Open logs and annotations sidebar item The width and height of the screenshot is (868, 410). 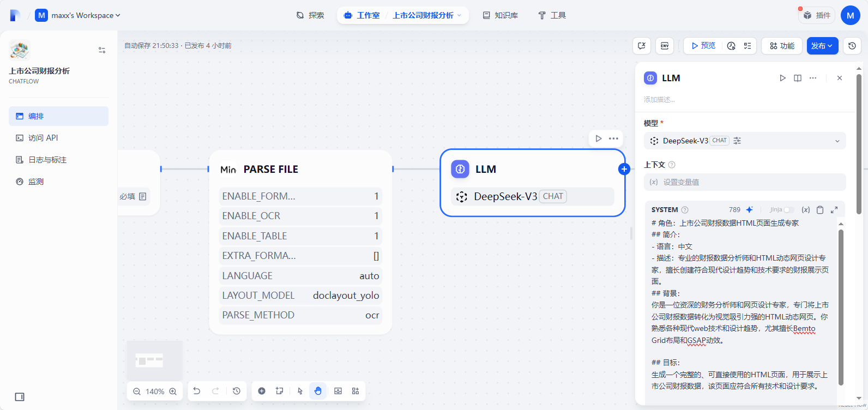point(58,160)
